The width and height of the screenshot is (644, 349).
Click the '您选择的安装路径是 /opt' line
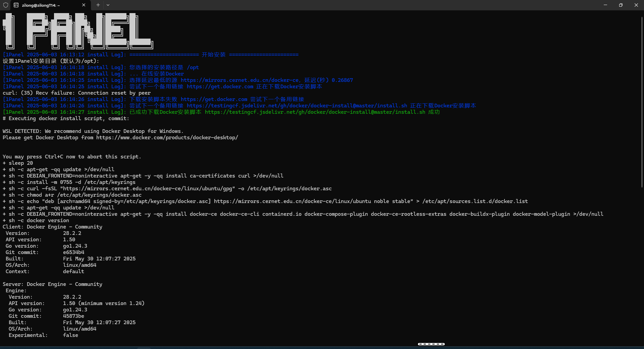(101, 67)
